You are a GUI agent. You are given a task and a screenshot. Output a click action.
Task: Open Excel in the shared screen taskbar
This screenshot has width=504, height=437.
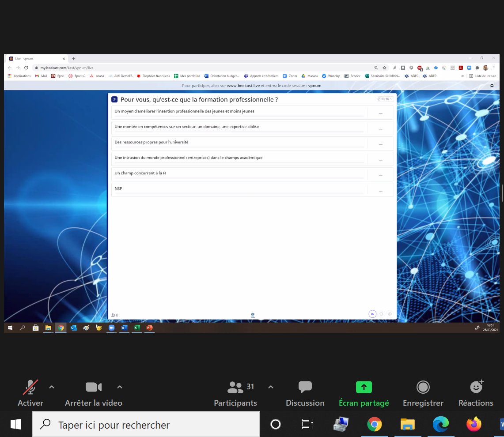[x=136, y=328]
